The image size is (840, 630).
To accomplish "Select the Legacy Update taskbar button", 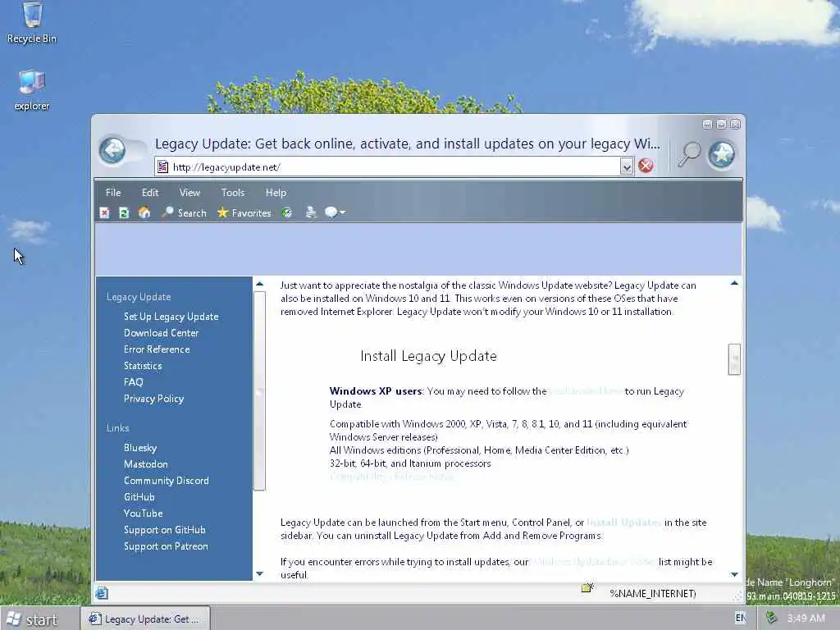I will [x=145, y=619].
